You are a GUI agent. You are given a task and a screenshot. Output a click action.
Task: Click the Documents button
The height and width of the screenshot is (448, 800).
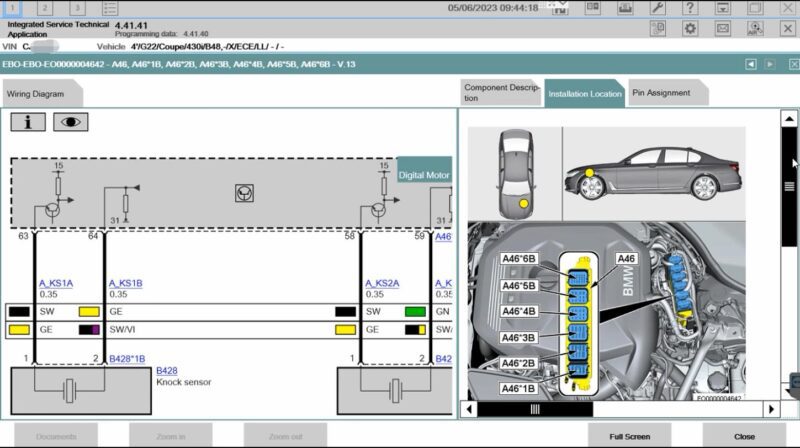coord(56,436)
